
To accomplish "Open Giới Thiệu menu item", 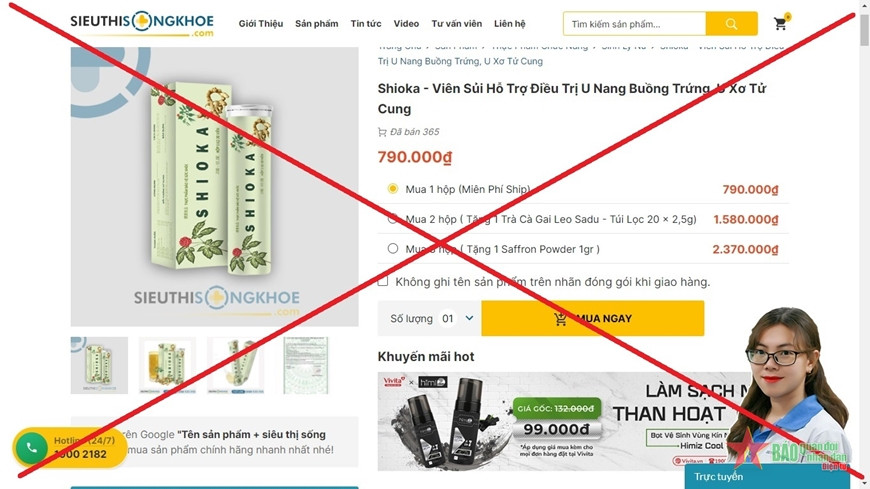I will pos(261,24).
